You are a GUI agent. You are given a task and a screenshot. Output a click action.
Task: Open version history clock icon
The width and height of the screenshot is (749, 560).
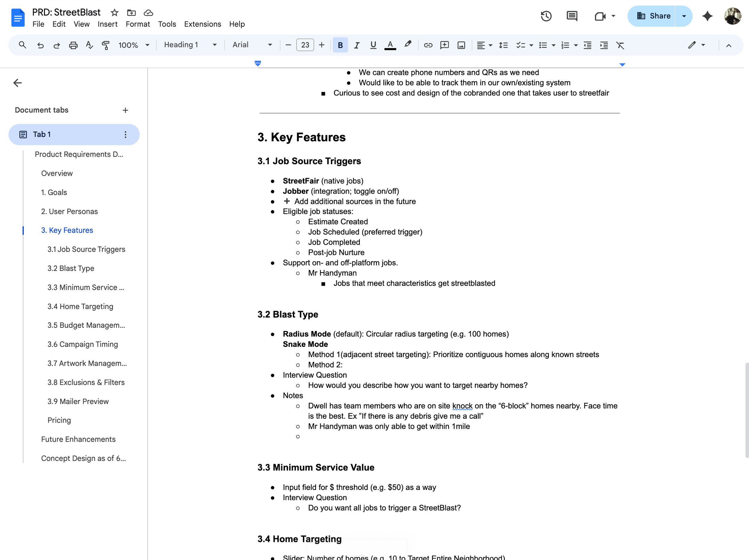(546, 16)
